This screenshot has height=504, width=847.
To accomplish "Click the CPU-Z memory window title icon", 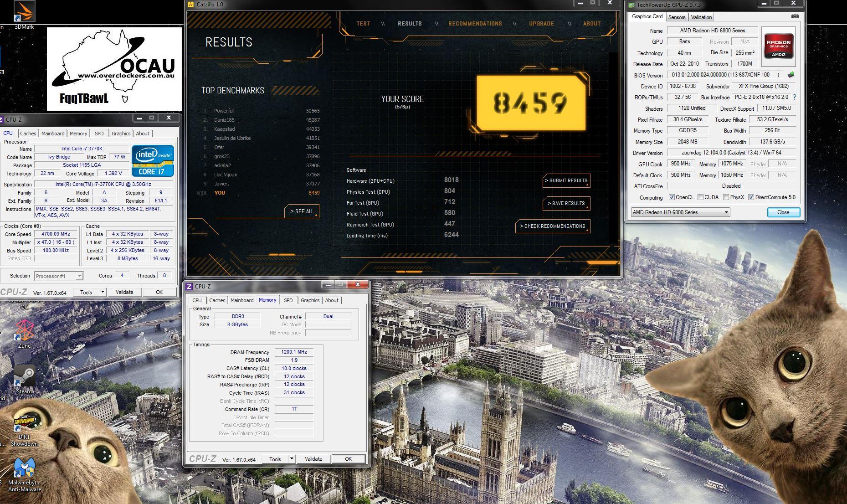I will point(189,287).
